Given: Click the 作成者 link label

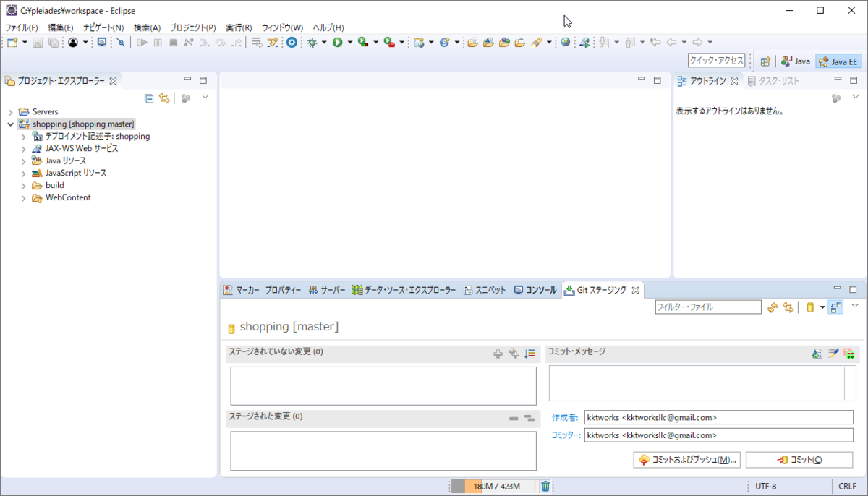Looking at the screenshot, I should (x=565, y=417).
